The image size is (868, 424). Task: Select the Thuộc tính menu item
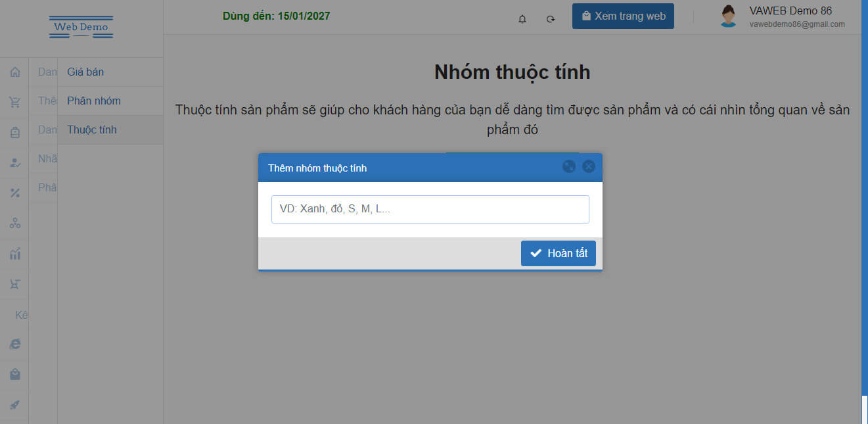point(92,130)
